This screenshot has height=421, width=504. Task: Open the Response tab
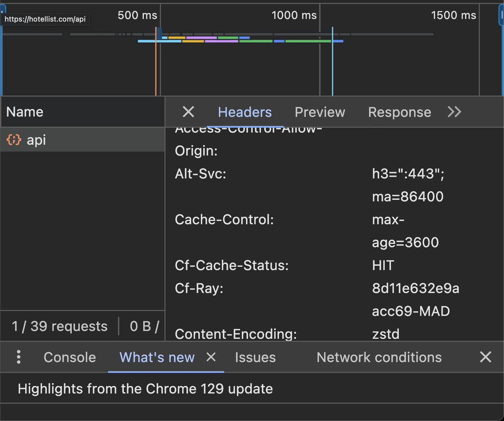[399, 112]
